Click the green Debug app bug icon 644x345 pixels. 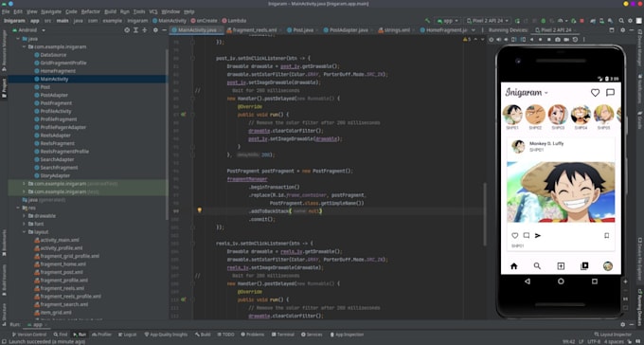543,21
